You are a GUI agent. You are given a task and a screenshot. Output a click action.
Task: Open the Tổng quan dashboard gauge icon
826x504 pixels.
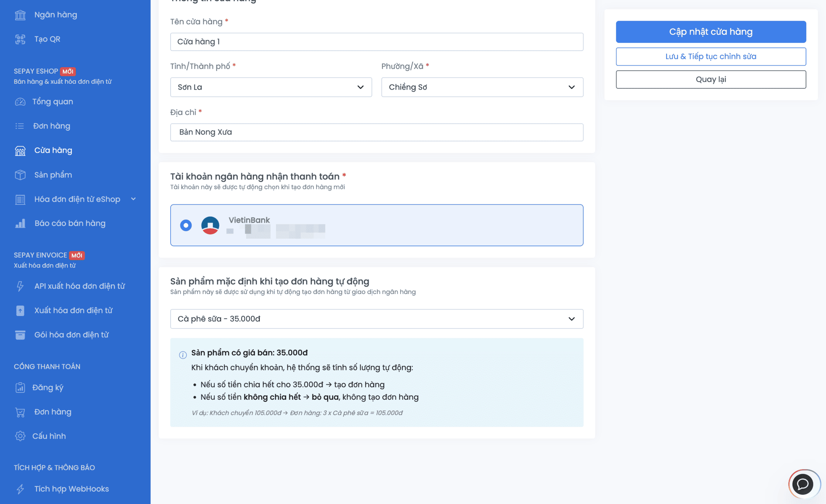[20, 102]
